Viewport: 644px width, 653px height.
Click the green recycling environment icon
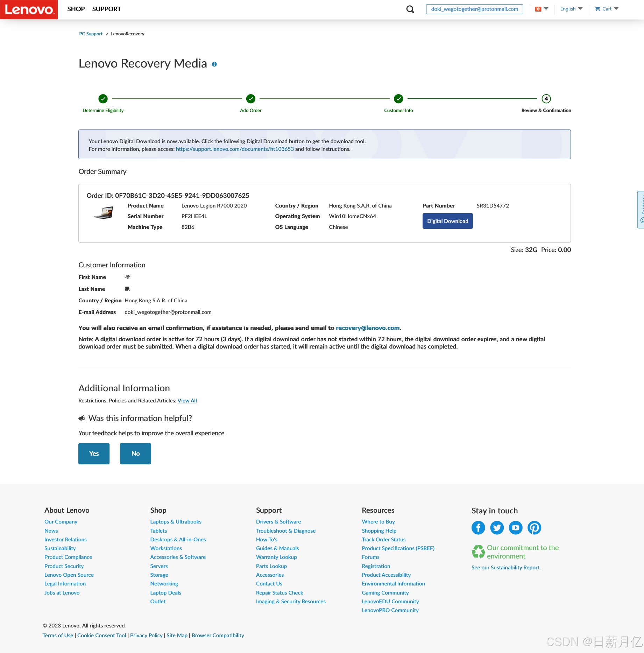click(x=478, y=552)
